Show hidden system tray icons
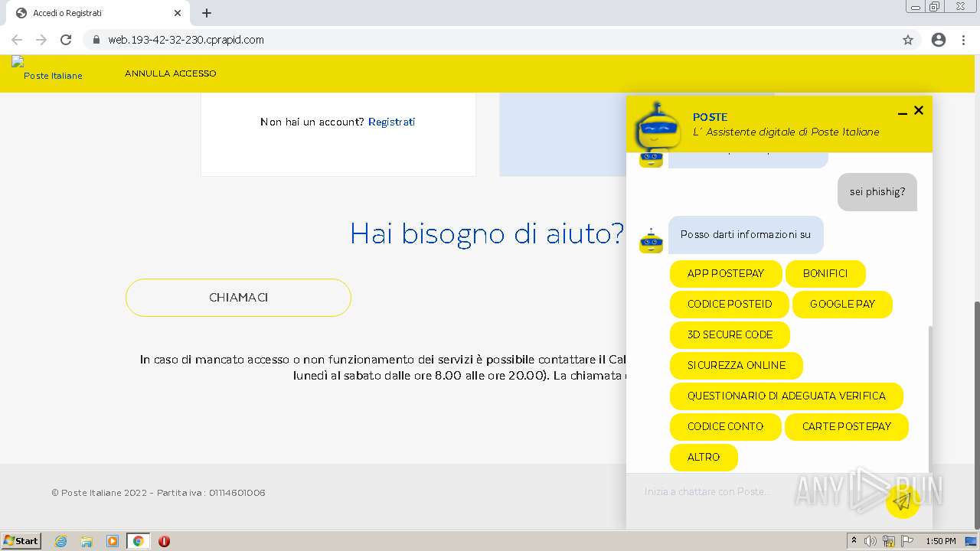Viewport: 980px width, 551px height. tap(854, 541)
